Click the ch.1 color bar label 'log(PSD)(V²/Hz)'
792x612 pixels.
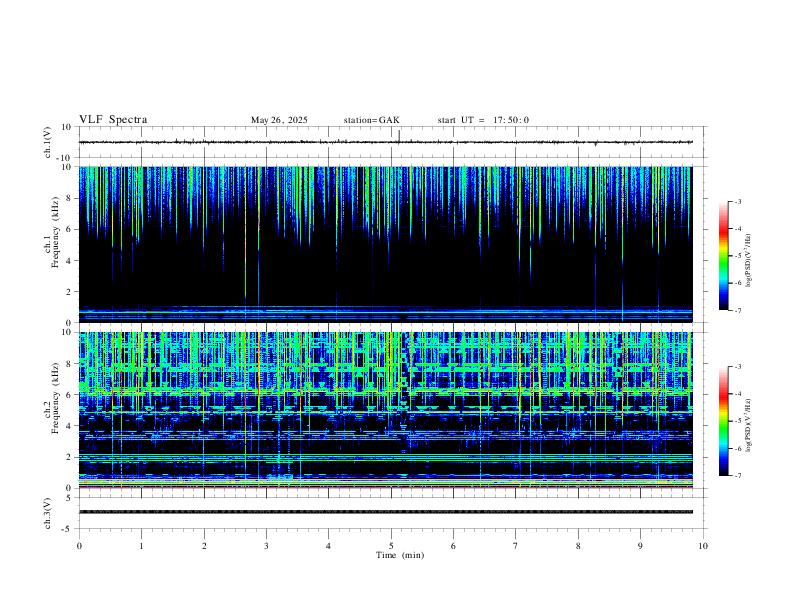[749, 261]
